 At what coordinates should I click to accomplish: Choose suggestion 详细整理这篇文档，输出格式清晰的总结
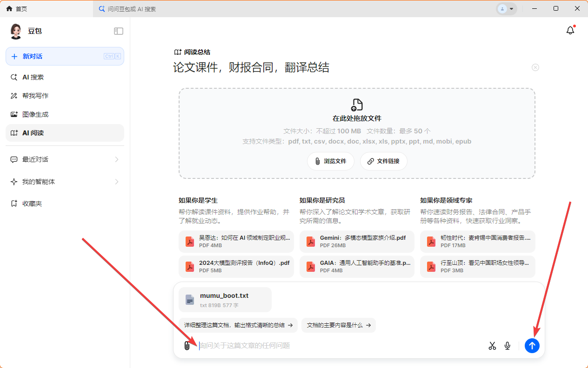click(238, 325)
